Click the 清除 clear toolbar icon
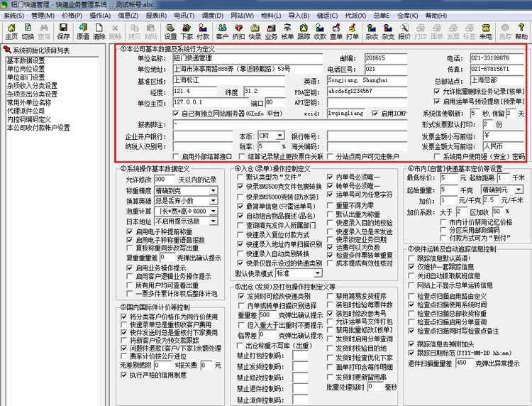 point(99,31)
